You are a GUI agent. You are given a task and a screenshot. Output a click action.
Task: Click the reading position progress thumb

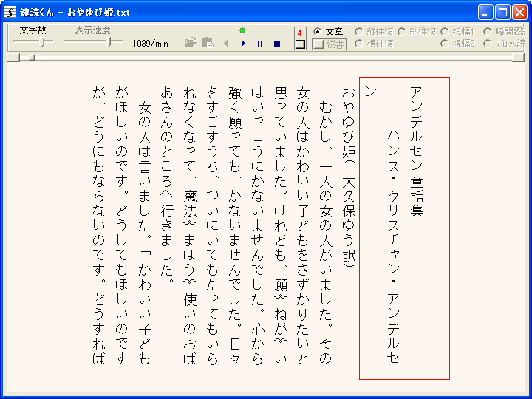(x=32, y=58)
